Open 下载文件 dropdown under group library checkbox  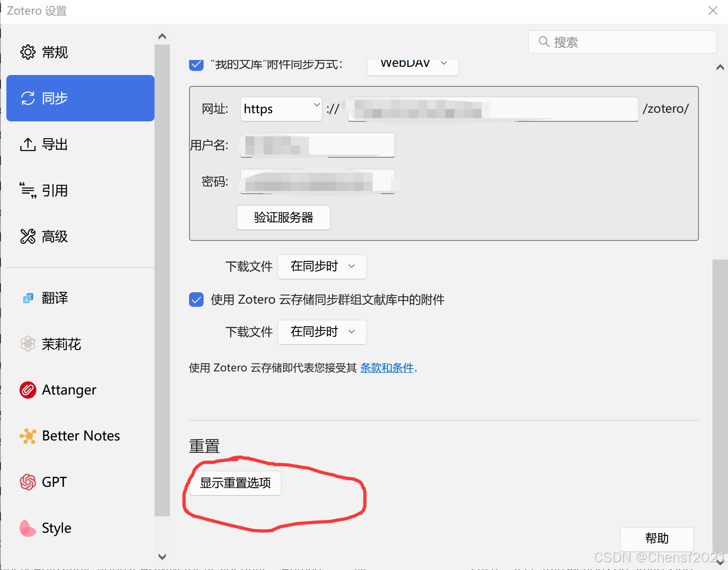click(x=322, y=332)
